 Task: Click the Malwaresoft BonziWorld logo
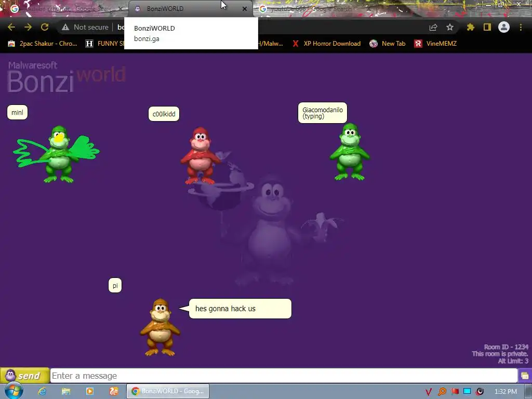tap(66, 77)
